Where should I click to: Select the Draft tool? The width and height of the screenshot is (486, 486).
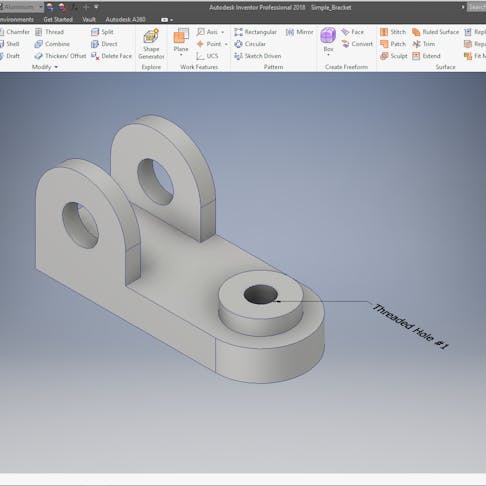10,56
